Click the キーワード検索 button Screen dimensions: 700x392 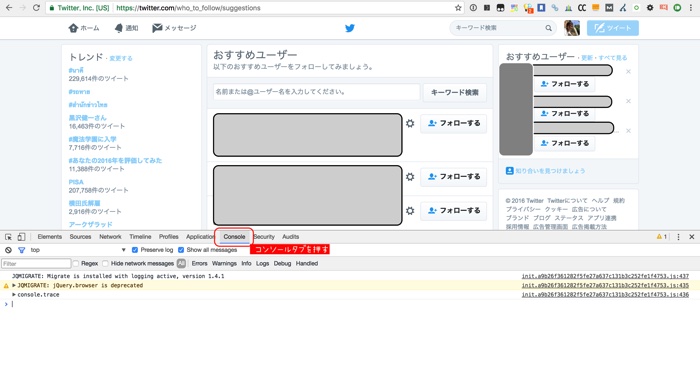pyautogui.click(x=454, y=92)
